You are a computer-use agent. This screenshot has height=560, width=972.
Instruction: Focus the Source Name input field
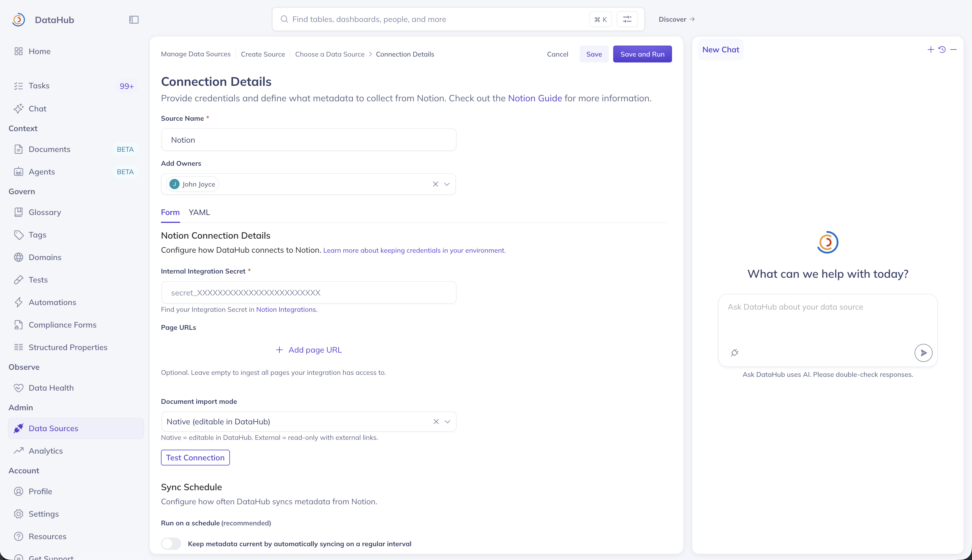coord(309,140)
